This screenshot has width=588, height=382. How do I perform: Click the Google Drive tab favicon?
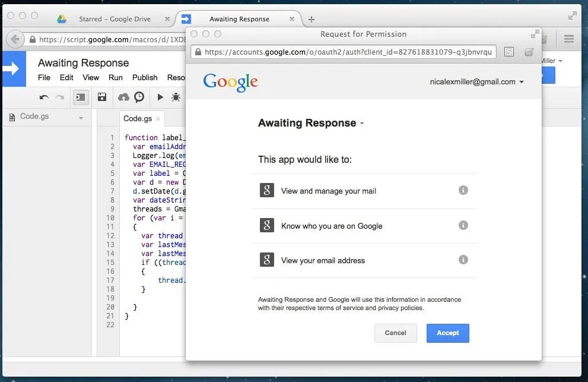point(62,19)
